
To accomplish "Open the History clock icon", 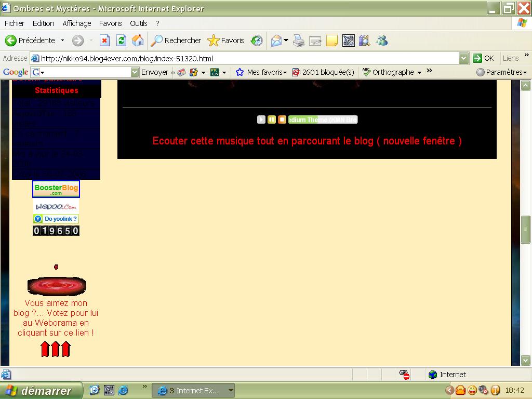I will coord(257,41).
